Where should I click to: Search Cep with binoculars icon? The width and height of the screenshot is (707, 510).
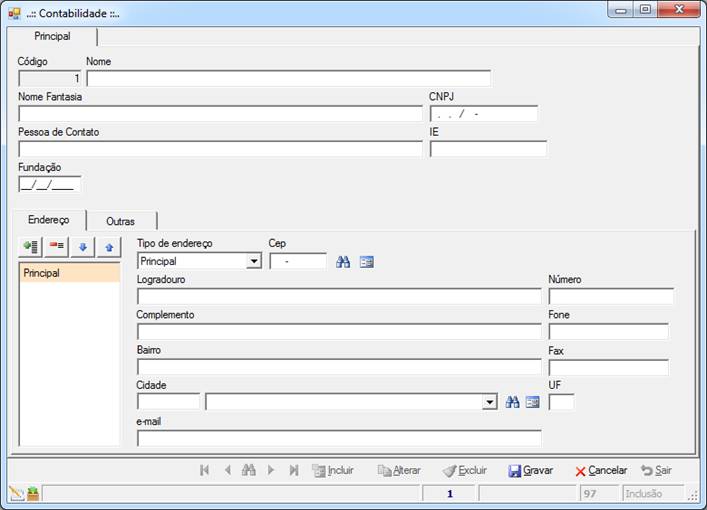click(343, 262)
